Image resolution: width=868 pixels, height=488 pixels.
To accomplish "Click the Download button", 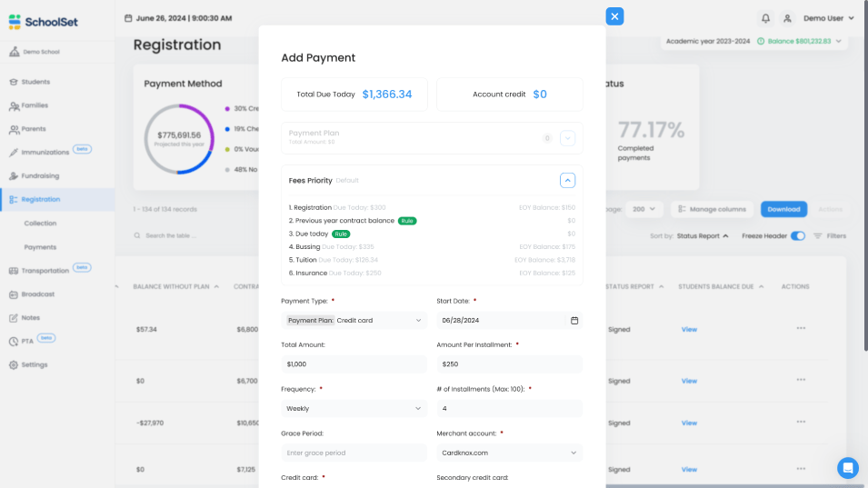I will pos(783,209).
